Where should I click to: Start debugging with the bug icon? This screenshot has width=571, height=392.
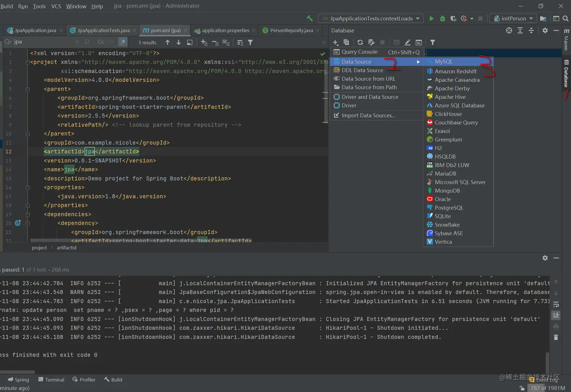(442, 19)
